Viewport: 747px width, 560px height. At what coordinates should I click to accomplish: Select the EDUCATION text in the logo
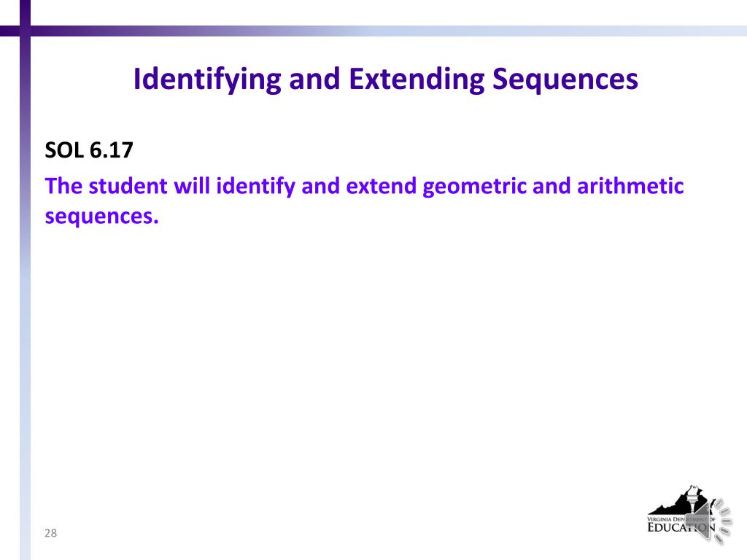[x=681, y=527]
